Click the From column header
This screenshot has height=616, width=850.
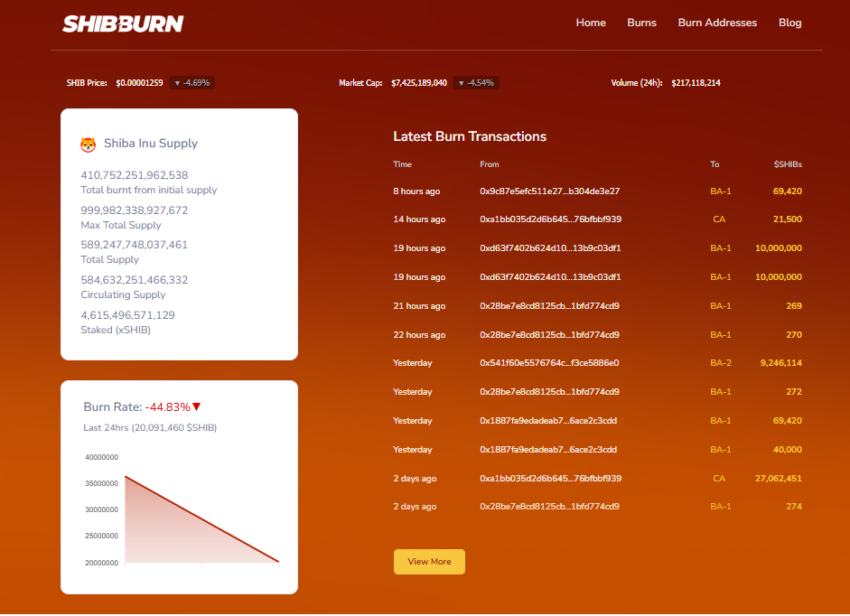(489, 164)
